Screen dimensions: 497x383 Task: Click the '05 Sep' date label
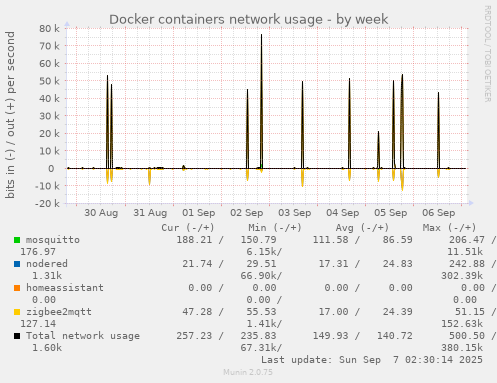coord(391,213)
